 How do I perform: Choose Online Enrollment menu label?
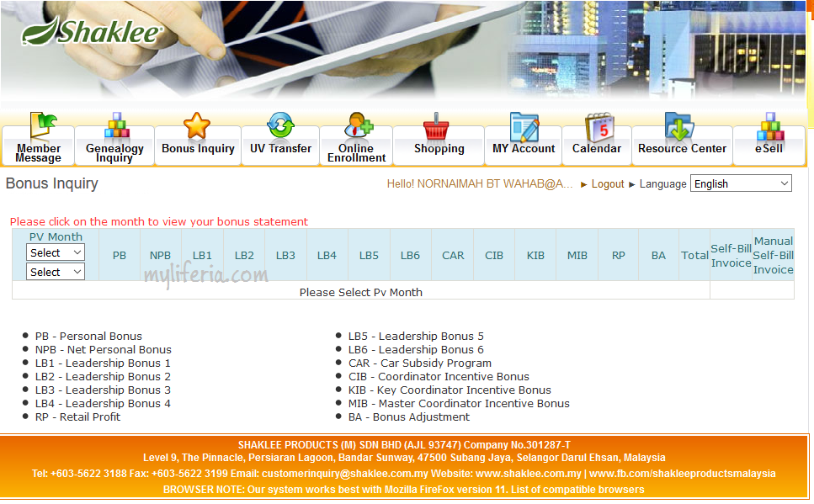(x=356, y=153)
